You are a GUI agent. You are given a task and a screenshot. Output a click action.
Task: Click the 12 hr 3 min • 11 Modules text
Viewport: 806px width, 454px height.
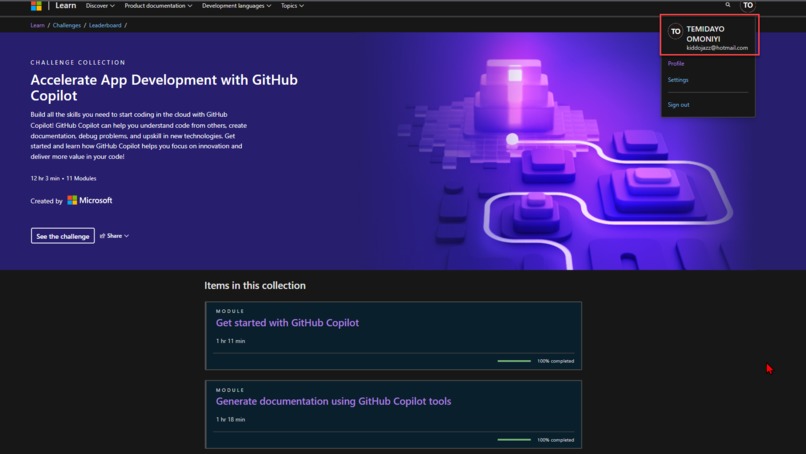63,178
